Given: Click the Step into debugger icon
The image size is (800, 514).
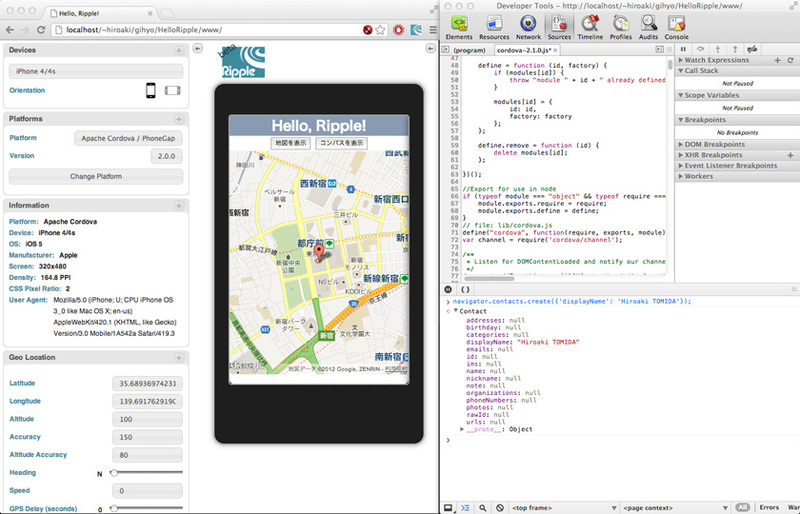Looking at the screenshot, I should click(x=717, y=49).
